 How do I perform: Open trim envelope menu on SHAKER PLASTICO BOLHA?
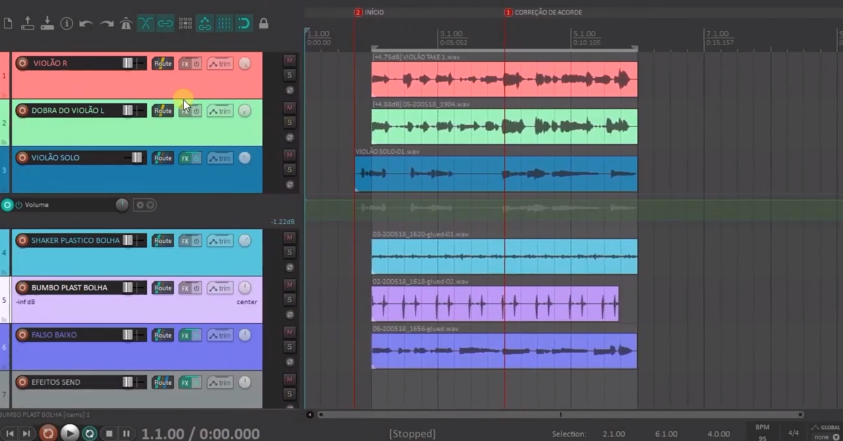point(220,241)
